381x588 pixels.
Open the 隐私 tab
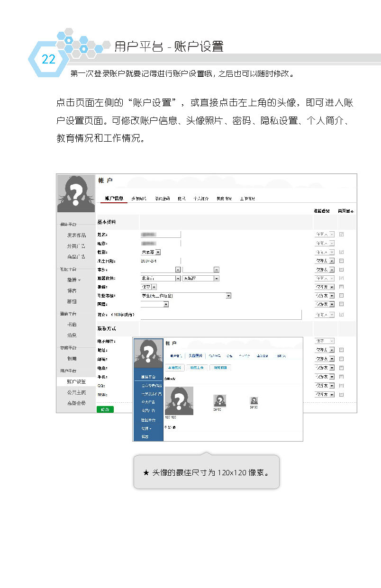pyautogui.click(x=181, y=199)
